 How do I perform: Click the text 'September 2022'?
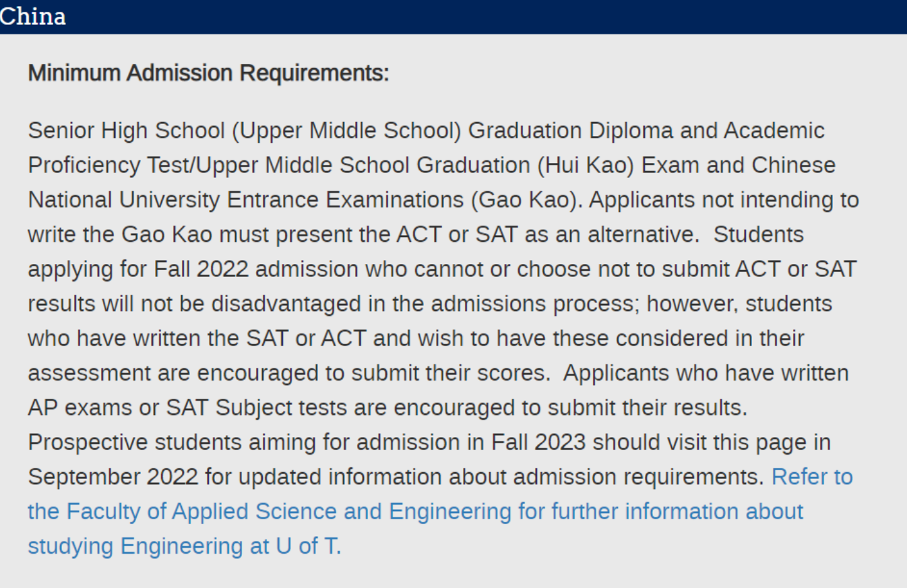[113, 477]
